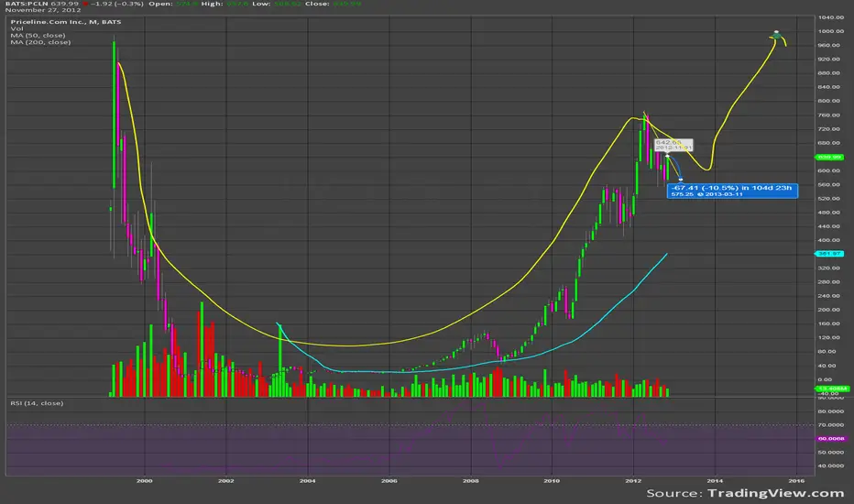Select the Priceline.Com Inc., M, BATS legend title

(x=66, y=22)
